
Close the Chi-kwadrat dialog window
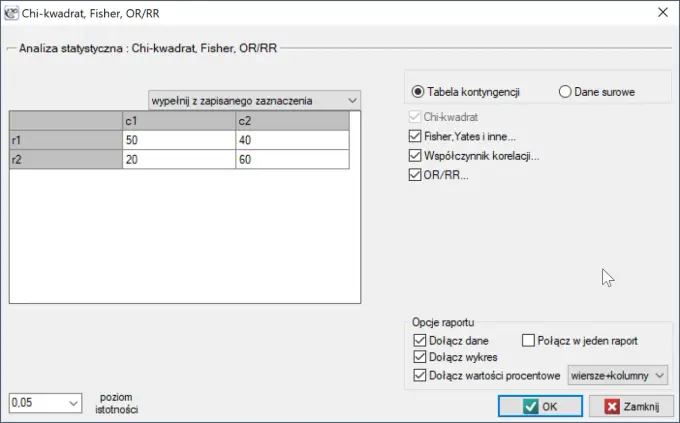(x=663, y=13)
